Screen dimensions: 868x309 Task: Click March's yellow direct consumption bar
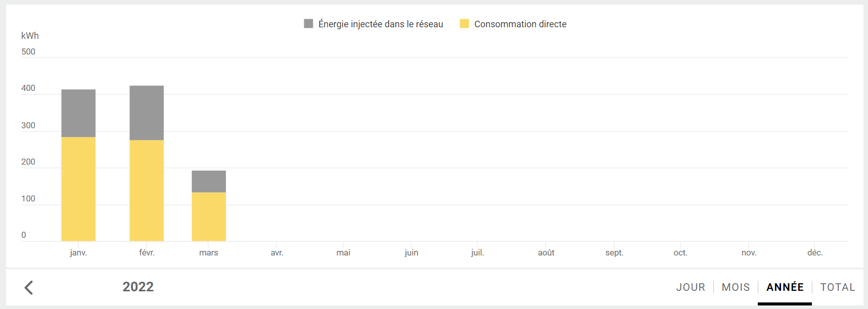point(209,217)
